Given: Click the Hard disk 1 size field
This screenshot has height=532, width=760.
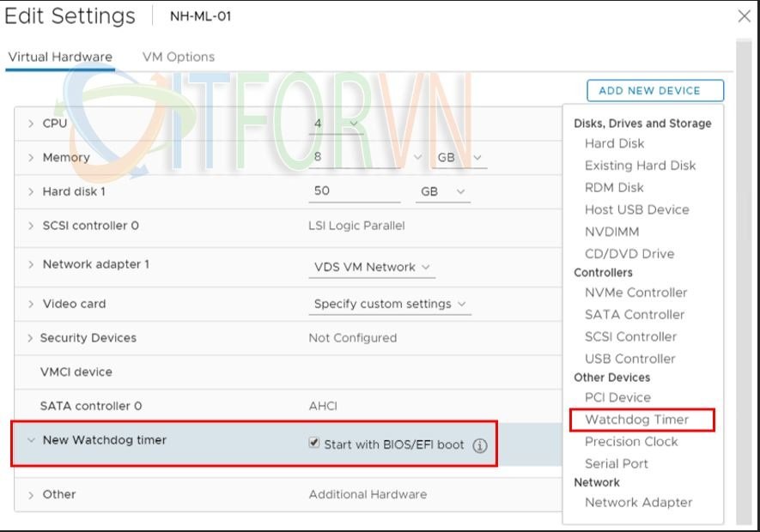Looking at the screenshot, I should 353,191.
